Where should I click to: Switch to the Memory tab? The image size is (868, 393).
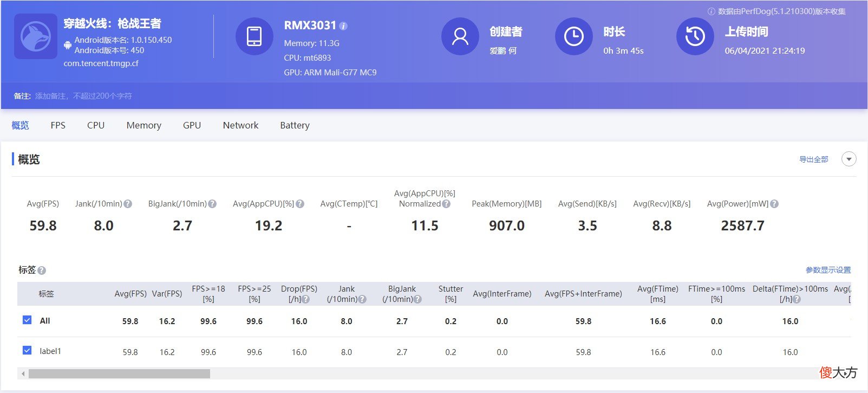point(144,125)
